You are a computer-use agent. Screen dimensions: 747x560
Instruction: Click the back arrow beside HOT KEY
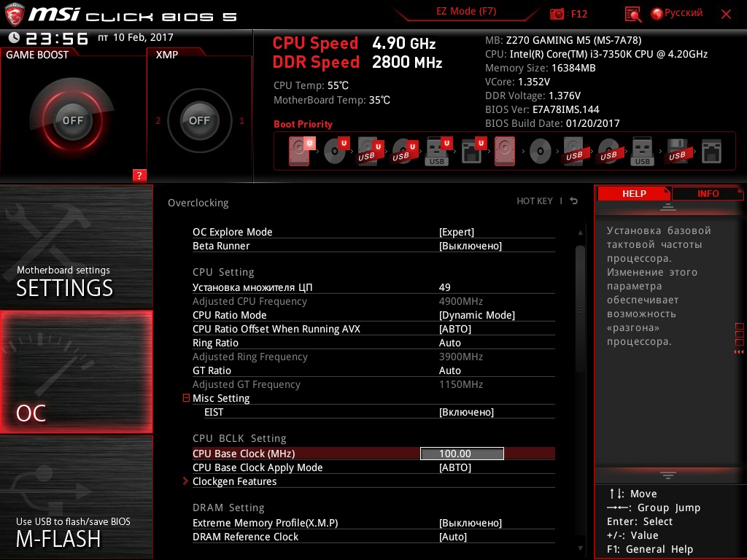click(574, 201)
